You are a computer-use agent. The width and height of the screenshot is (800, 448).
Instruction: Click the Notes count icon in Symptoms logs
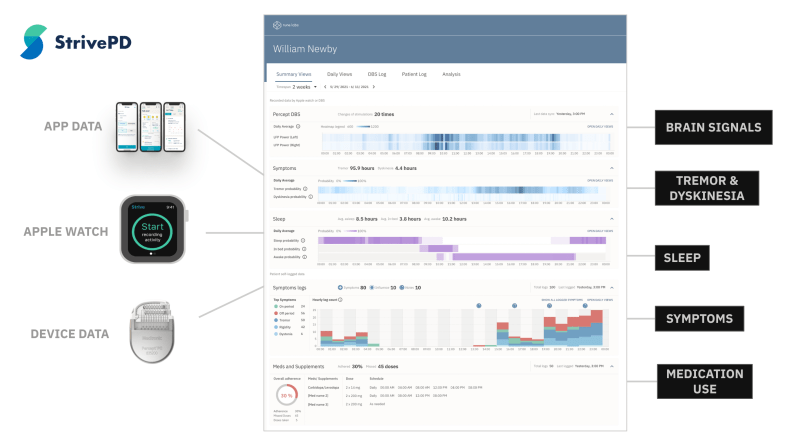[402, 288]
